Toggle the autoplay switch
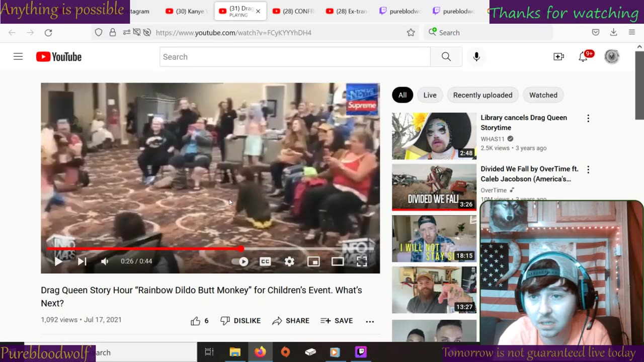Viewport: 644px width, 362px height. click(240, 261)
